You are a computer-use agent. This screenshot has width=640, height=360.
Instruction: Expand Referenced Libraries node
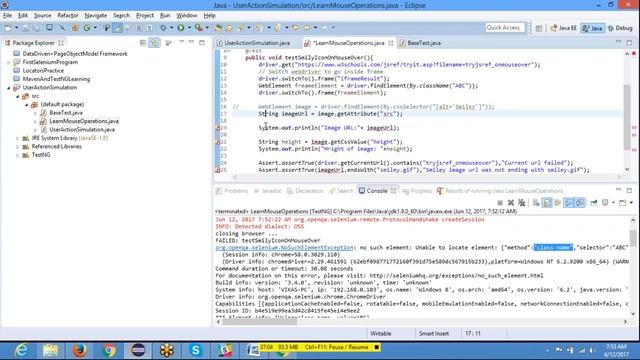click(18, 147)
